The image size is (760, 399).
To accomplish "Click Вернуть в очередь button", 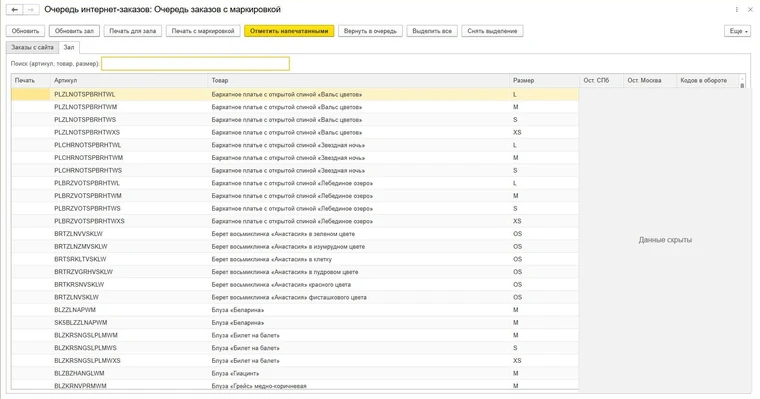I will pyautogui.click(x=370, y=31).
